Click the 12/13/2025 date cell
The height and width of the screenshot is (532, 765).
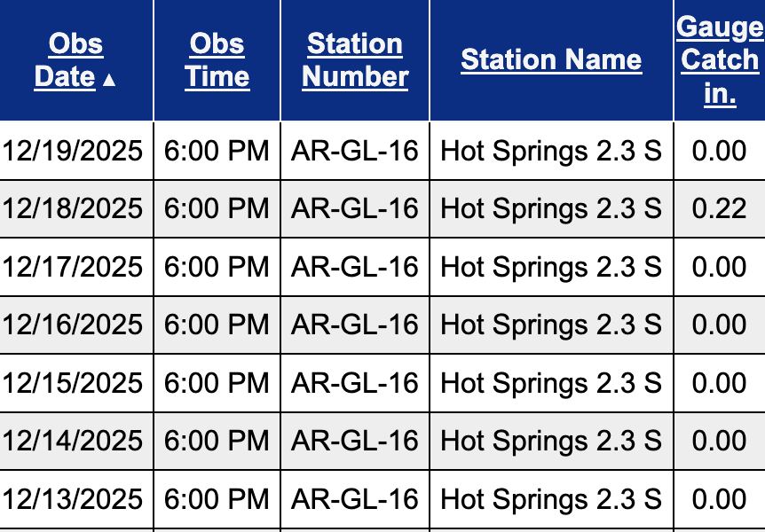(x=72, y=499)
